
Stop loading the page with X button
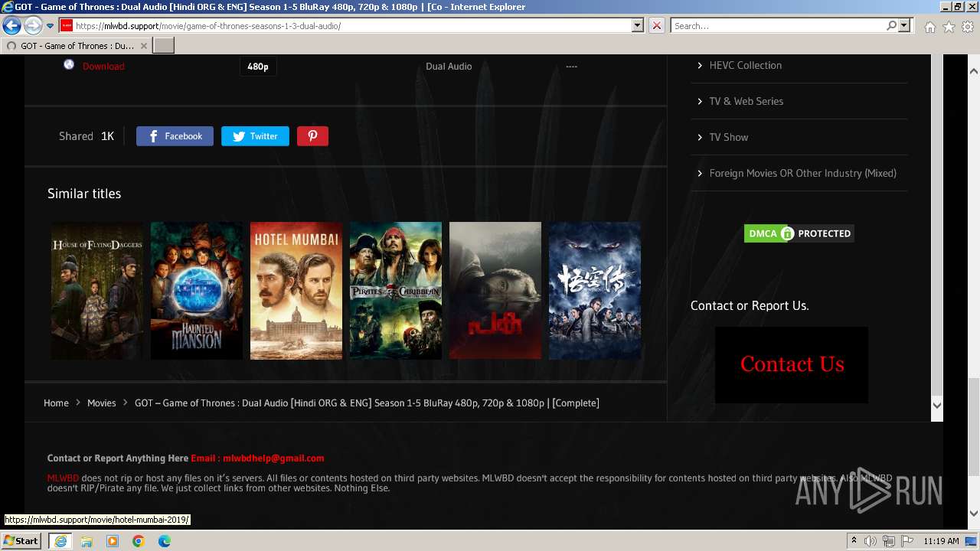point(657,26)
